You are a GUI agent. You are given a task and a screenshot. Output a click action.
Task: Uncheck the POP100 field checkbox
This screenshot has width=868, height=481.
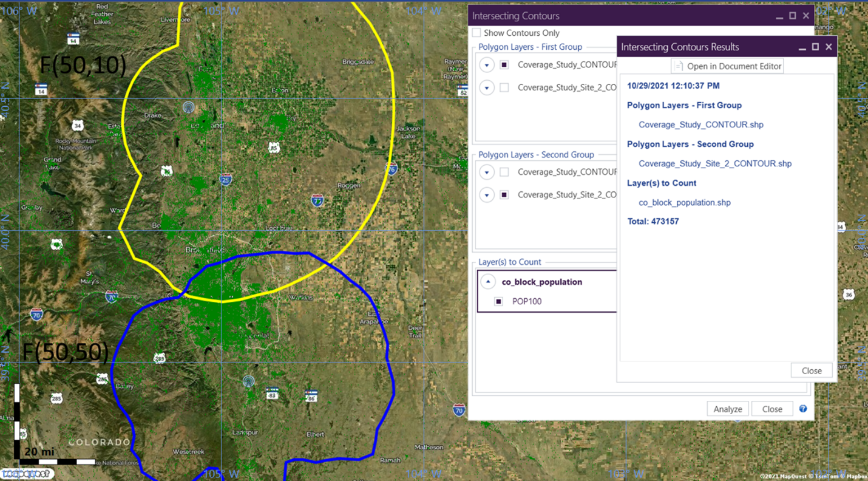pos(498,301)
